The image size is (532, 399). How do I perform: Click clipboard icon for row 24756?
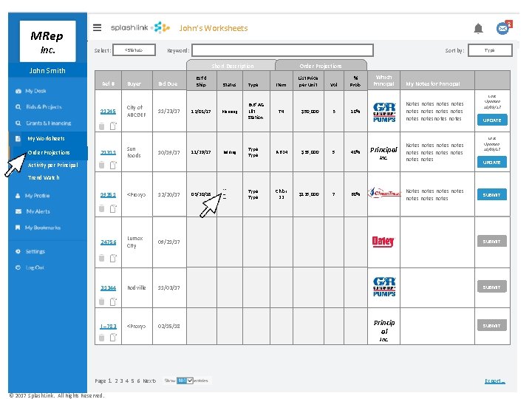pyautogui.click(x=113, y=258)
